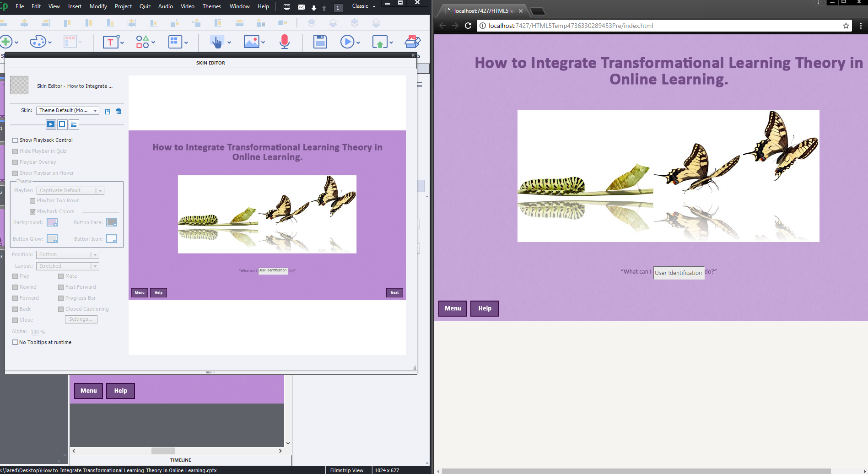Click Next button in Skin Editor preview
This screenshot has width=868, height=474.
pyautogui.click(x=394, y=292)
